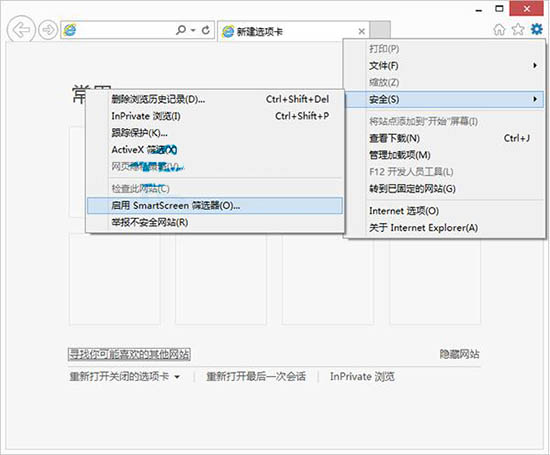Choose 缩放(Z) in the tools menu
The image size is (550, 455).
pos(444,82)
